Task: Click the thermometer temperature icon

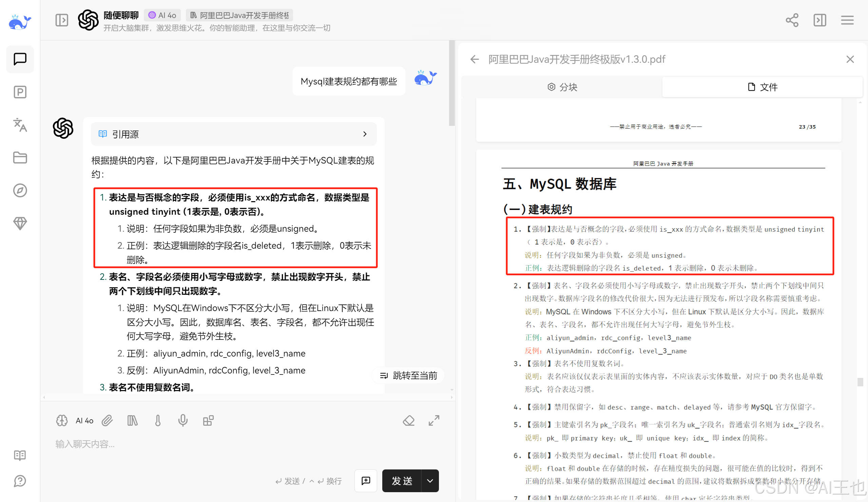Action: pyautogui.click(x=158, y=420)
